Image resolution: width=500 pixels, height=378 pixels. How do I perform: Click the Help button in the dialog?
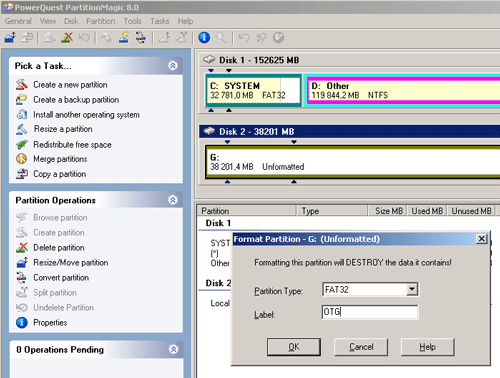pos(428,347)
